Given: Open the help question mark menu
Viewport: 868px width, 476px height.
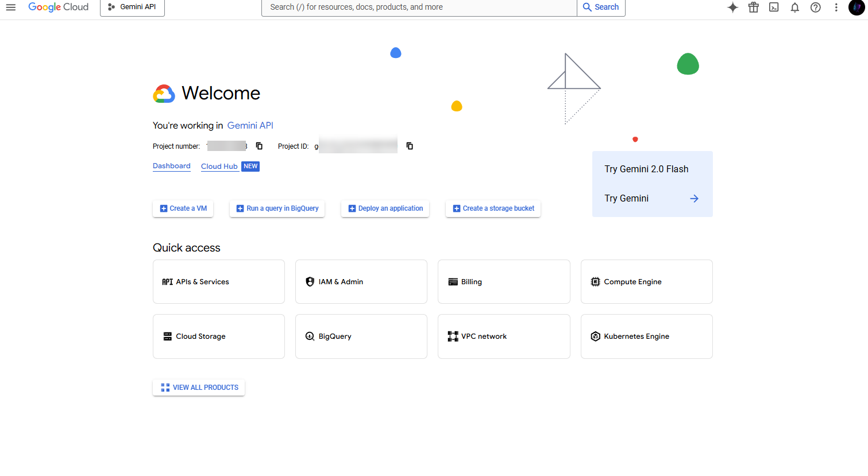Looking at the screenshot, I should pos(815,7).
